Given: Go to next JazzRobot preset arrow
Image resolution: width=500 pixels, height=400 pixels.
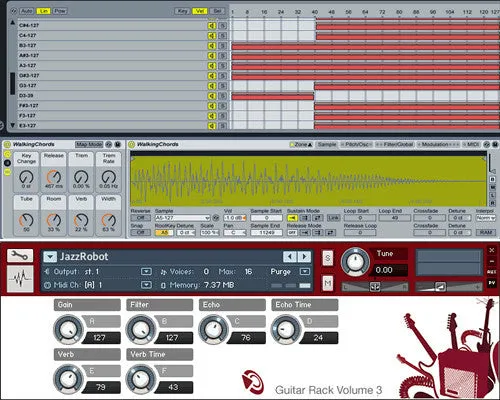Looking at the screenshot, I should tap(304, 257).
